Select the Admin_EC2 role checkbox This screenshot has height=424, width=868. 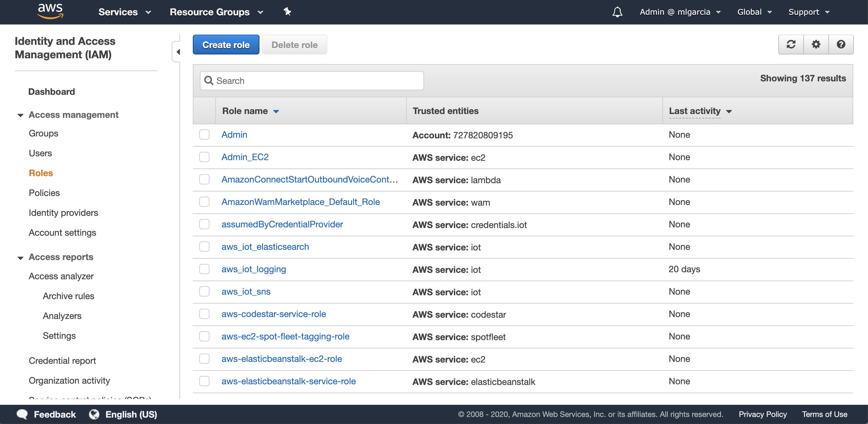(204, 157)
